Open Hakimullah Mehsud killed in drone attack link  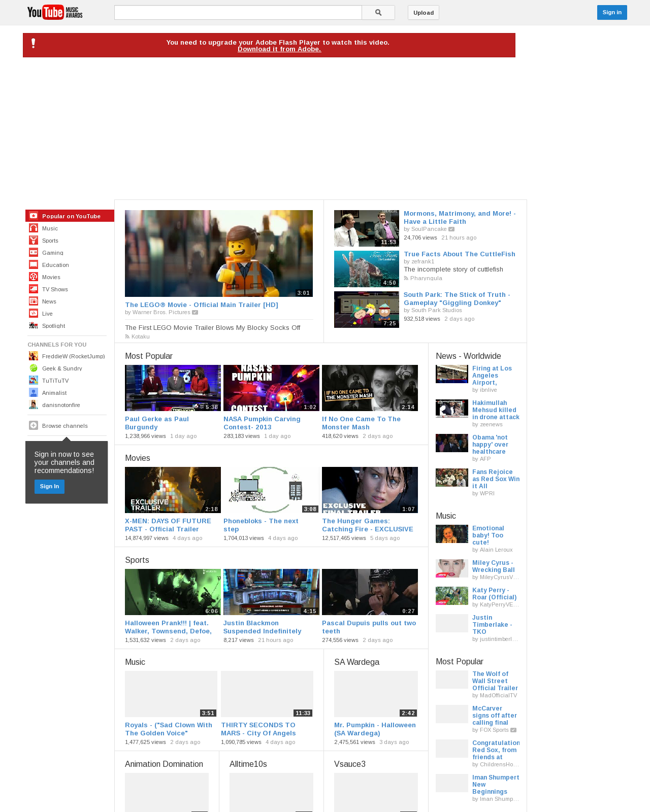[x=496, y=410]
